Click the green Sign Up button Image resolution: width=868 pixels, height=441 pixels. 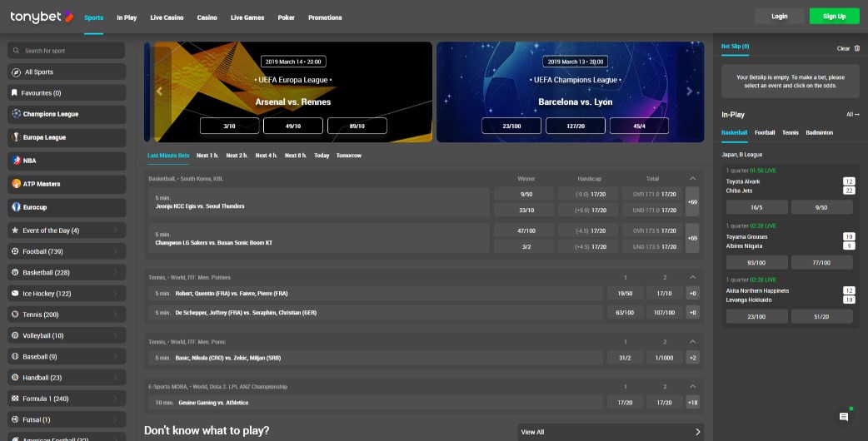pyautogui.click(x=834, y=16)
